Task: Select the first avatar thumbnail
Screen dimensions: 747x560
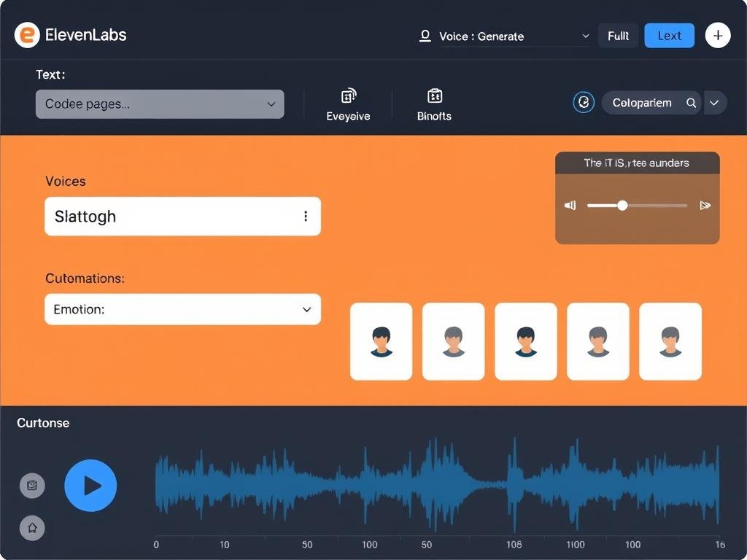Action: (381, 341)
